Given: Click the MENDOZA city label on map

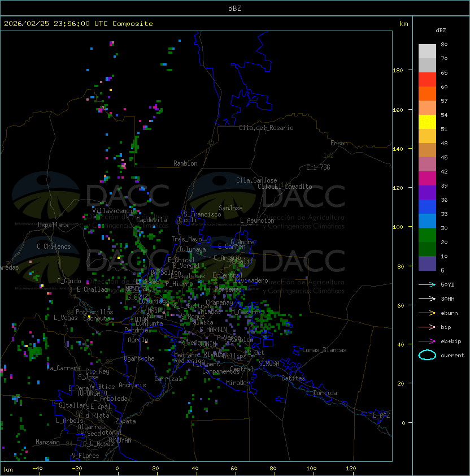Looking at the screenshot, I should tap(137, 288).
